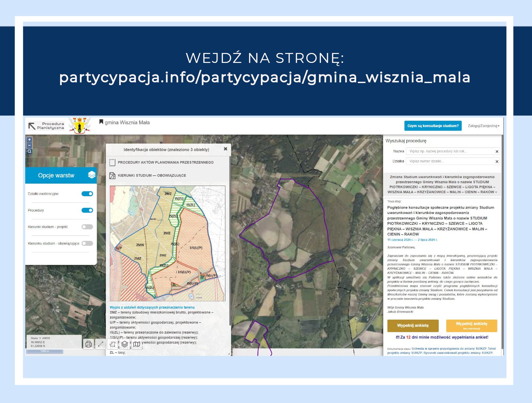This screenshot has height=403, width=532.
Task: Click Wypis z ustaleń dotyczących przeznaczenia terenu heading
Action: coord(152,307)
